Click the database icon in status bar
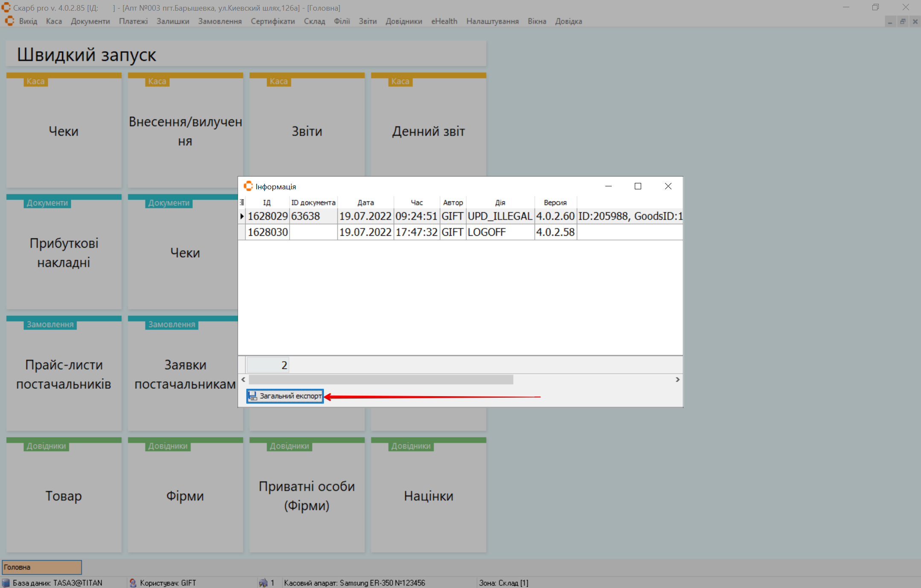The height and width of the screenshot is (588, 921). click(x=6, y=582)
